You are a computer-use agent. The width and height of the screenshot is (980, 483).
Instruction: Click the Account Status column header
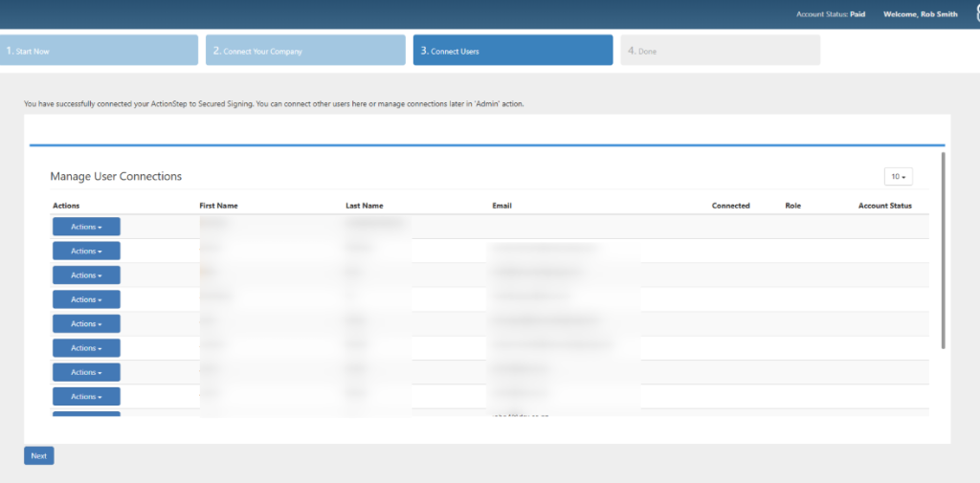coord(885,206)
